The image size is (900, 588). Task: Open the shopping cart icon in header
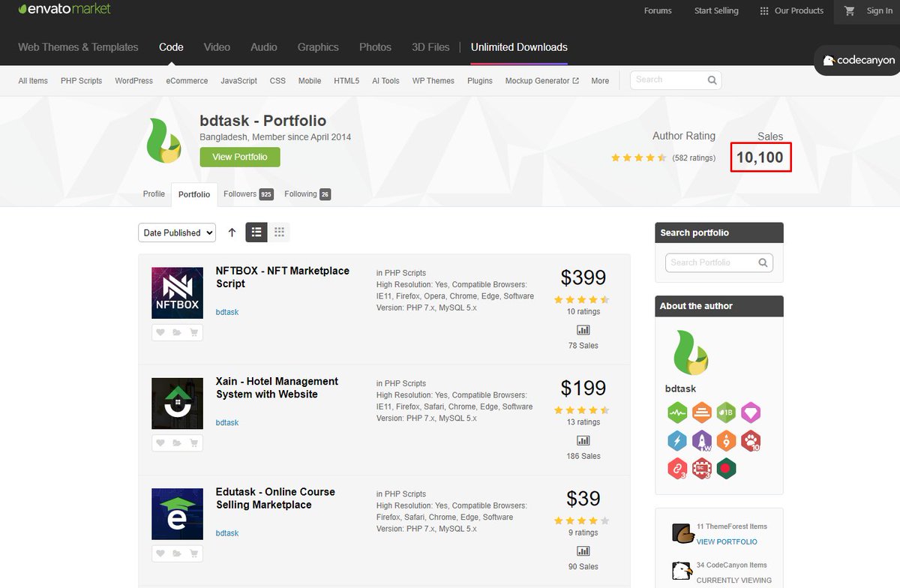point(850,10)
